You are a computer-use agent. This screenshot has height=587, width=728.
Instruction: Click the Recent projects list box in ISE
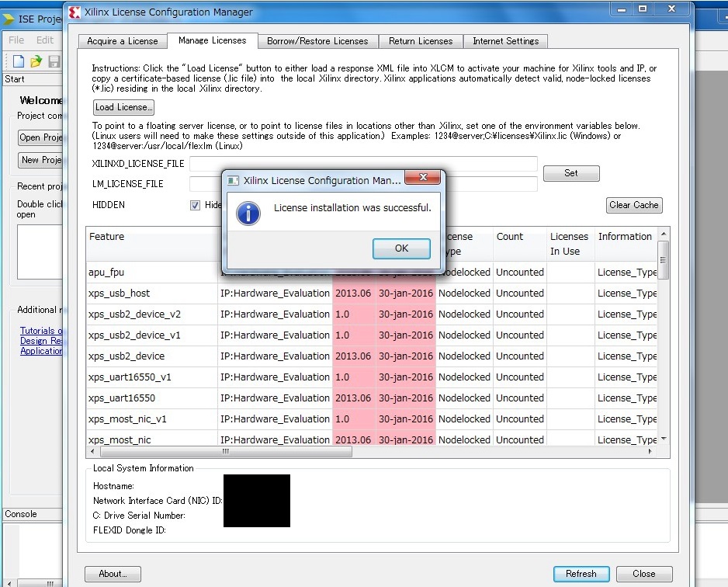click(40, 252)
